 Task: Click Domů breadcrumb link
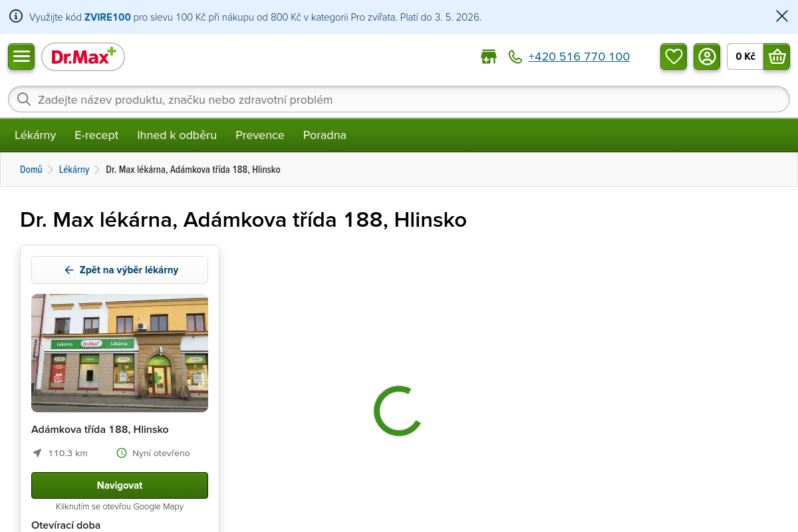31,170
